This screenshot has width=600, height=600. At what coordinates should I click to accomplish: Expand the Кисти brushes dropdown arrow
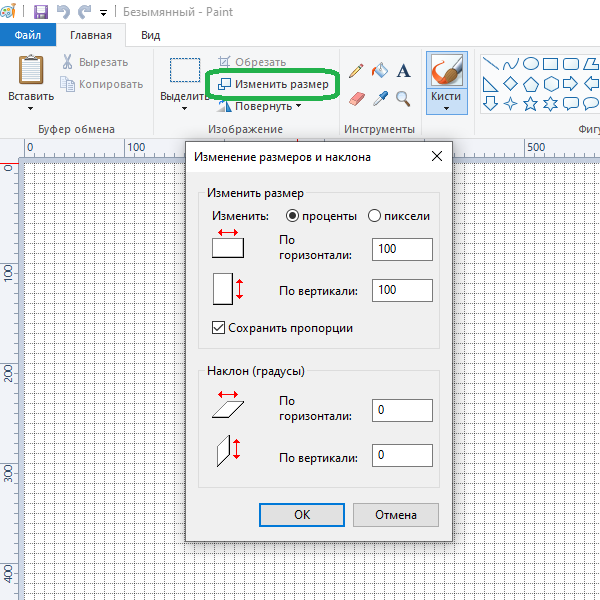point(446,109)
